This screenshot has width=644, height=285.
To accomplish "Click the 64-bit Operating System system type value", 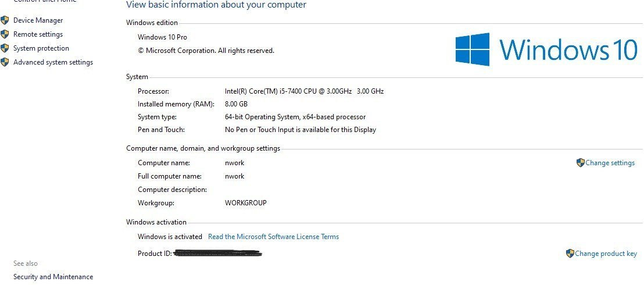I will pos(295,117).
